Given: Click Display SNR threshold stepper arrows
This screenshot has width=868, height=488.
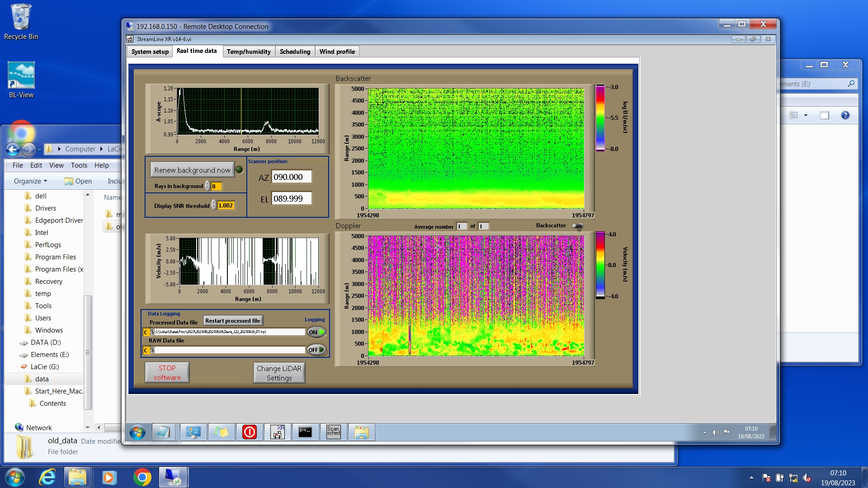Looking at the screenshot, I should point(214,206).
